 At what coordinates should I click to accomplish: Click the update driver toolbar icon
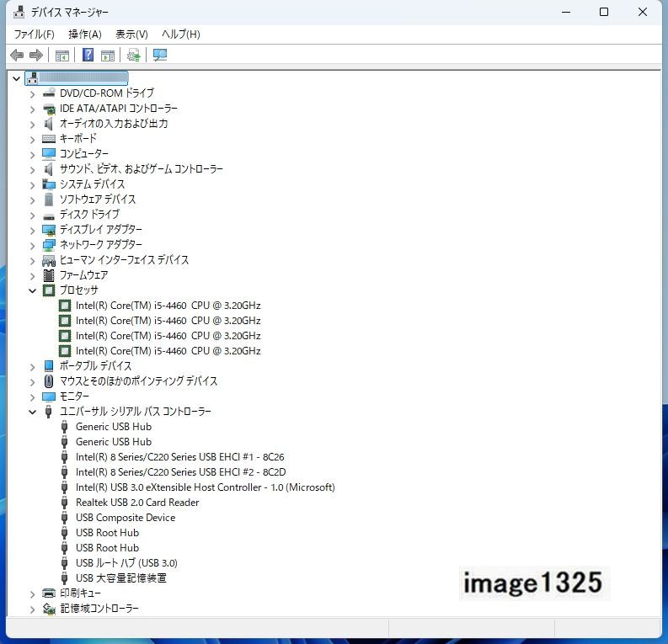tap(133, 55)
